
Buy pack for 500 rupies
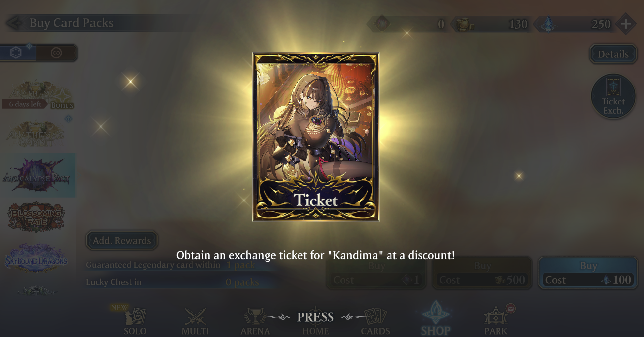482,273
